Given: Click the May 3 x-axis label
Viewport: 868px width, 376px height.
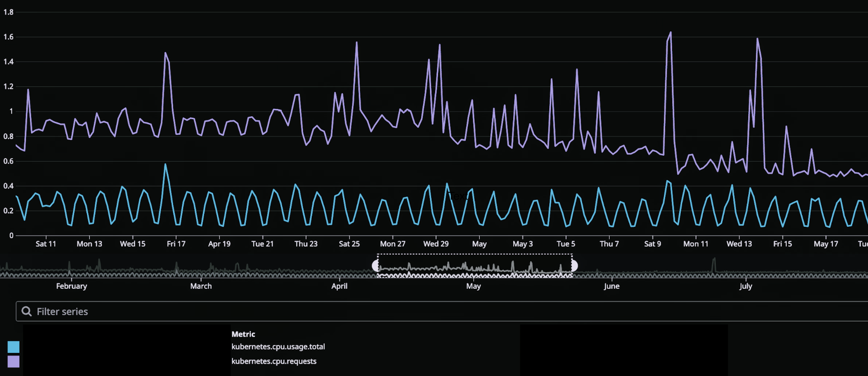Looking at the screenshot, I should click(523, 244).
